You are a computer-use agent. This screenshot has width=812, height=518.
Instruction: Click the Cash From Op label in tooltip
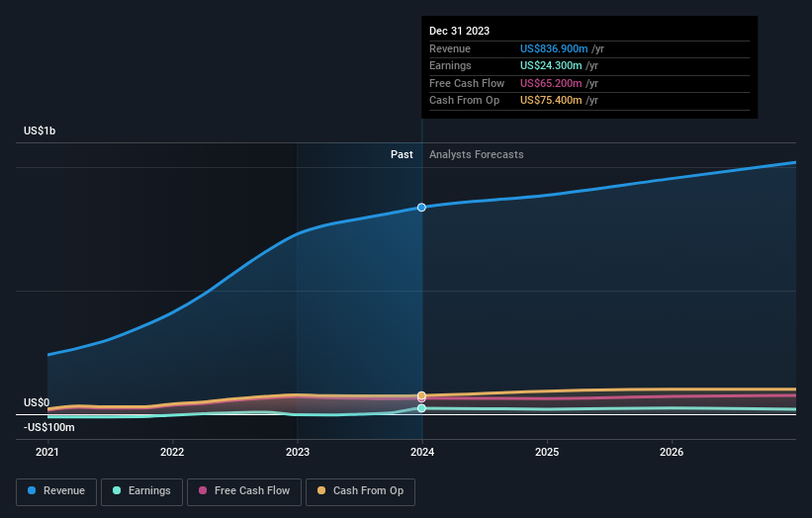[x=465, y=101]
